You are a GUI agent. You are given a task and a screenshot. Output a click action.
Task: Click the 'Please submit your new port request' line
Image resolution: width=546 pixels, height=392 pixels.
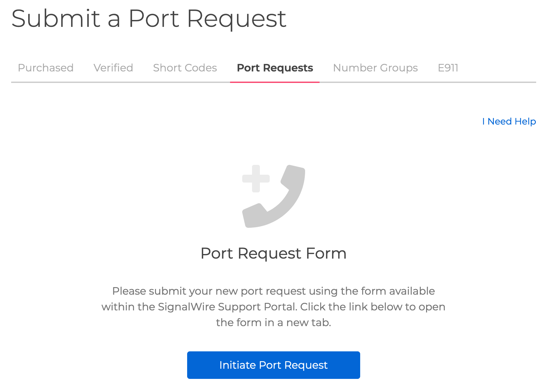coord(273,291)
